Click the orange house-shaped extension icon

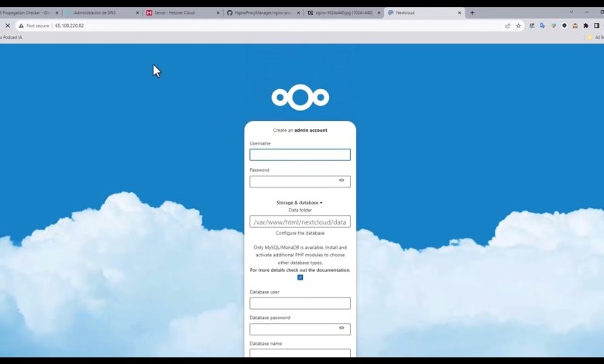tap(575, 26)
